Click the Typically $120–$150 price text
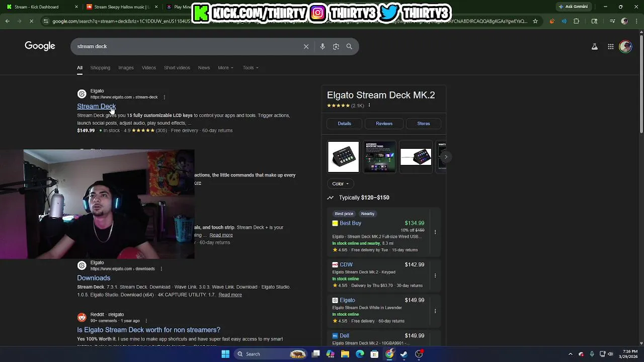Screen dimensions: 644x362 364,198
